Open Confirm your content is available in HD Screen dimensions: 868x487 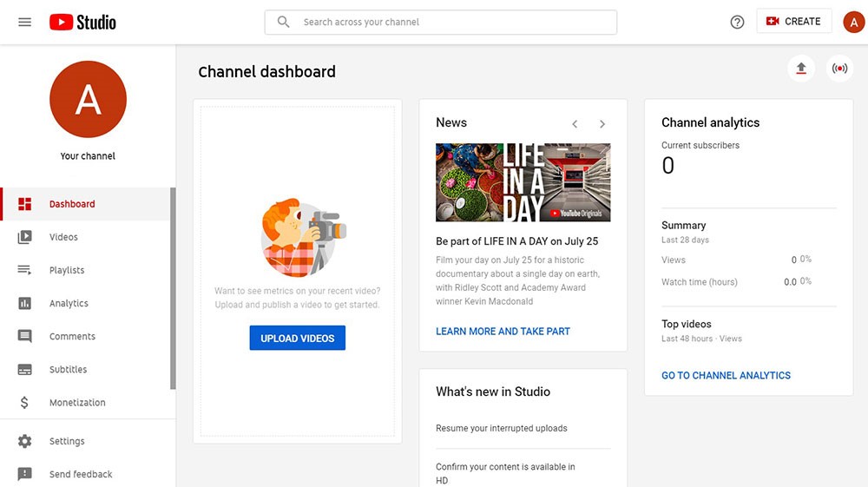(x=505, y=473)
